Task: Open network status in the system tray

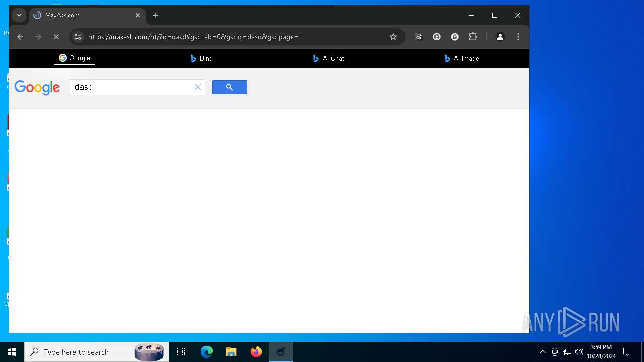Action: 567,352
